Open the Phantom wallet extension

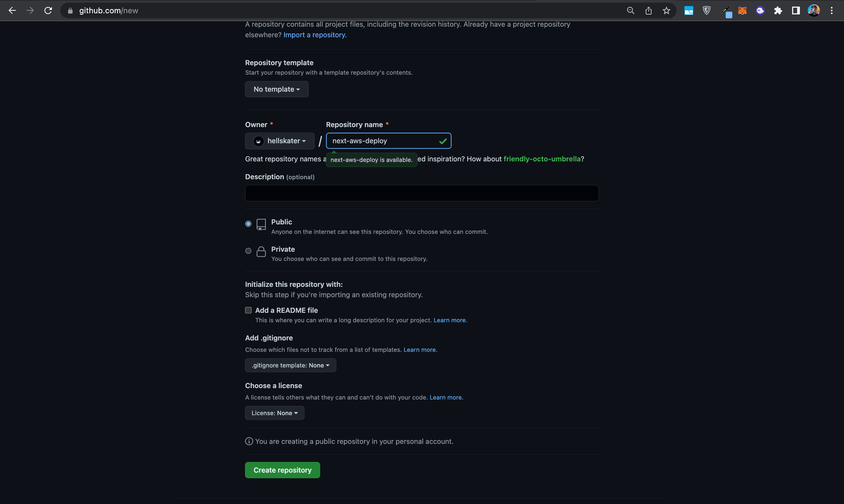[x=760, y=10]
